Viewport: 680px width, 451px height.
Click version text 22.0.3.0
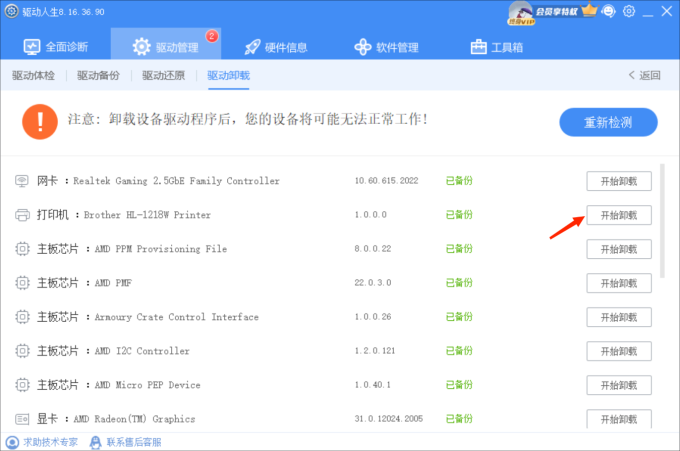point(373,283)
